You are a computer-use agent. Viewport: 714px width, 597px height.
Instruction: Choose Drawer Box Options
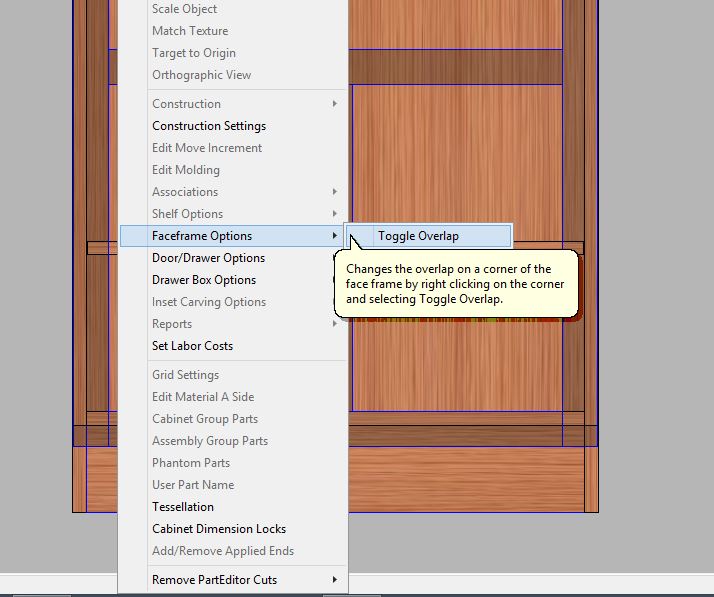click(204, 280)
